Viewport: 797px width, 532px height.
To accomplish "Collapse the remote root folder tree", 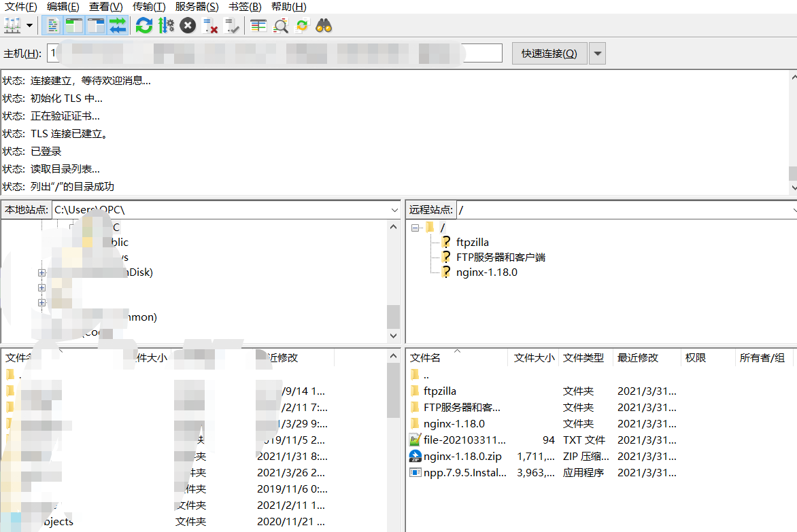I will pos(416,228).
